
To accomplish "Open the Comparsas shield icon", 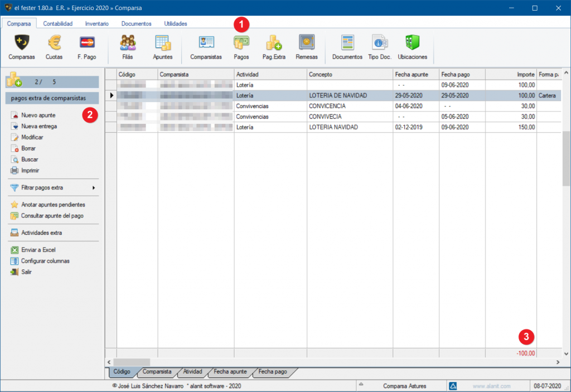I will pyautogui.click(x=22, y=43).
